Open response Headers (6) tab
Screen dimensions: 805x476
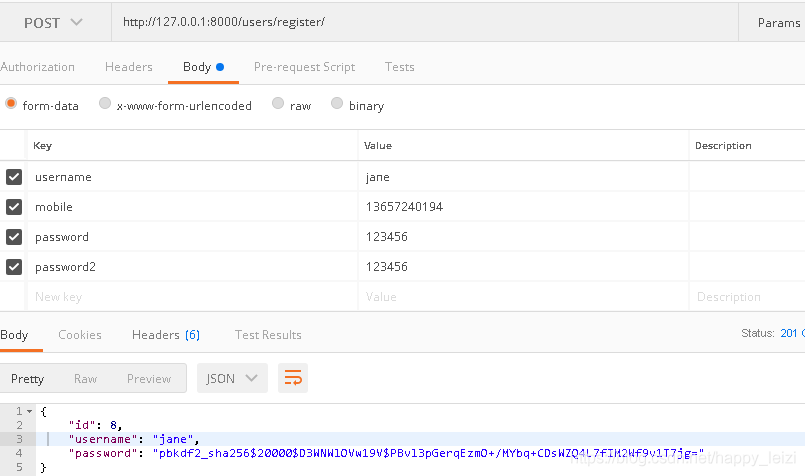pos(166,335)
